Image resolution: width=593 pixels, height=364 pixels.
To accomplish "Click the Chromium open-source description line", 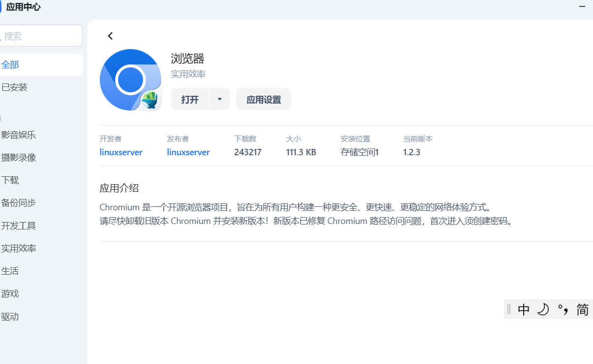I will [x=296, y=207].
